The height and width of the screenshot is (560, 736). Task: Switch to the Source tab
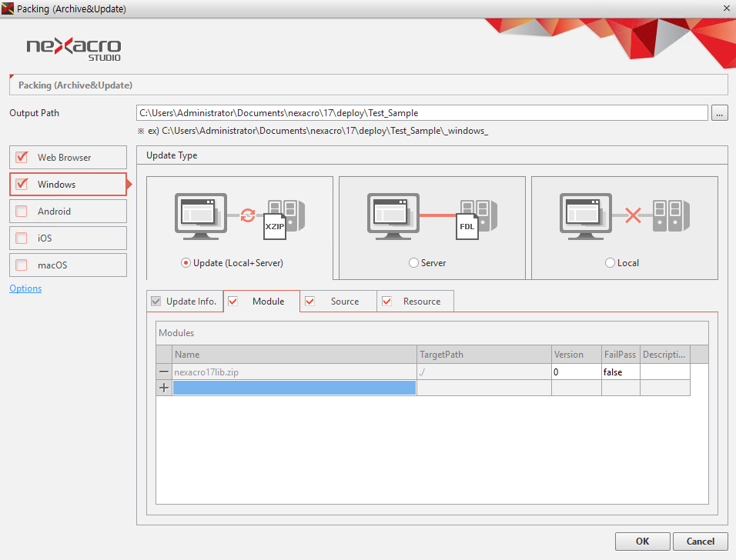pyautogui.click(x=344, y=302)
